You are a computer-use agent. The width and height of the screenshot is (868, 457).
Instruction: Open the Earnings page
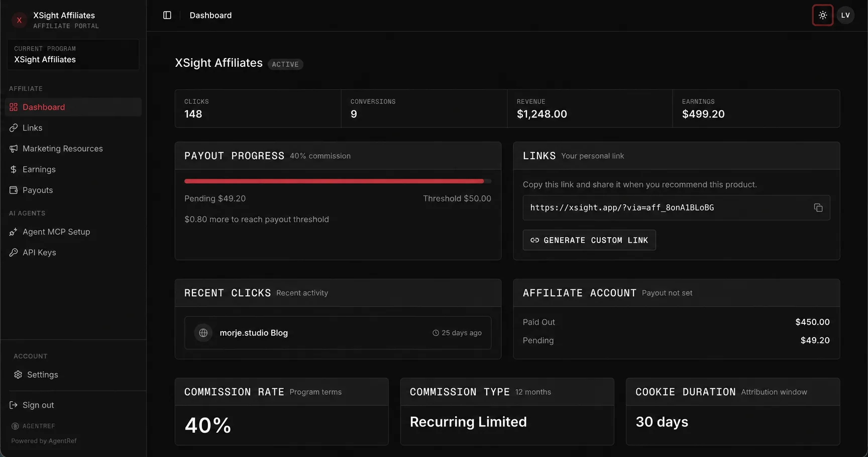73,169
